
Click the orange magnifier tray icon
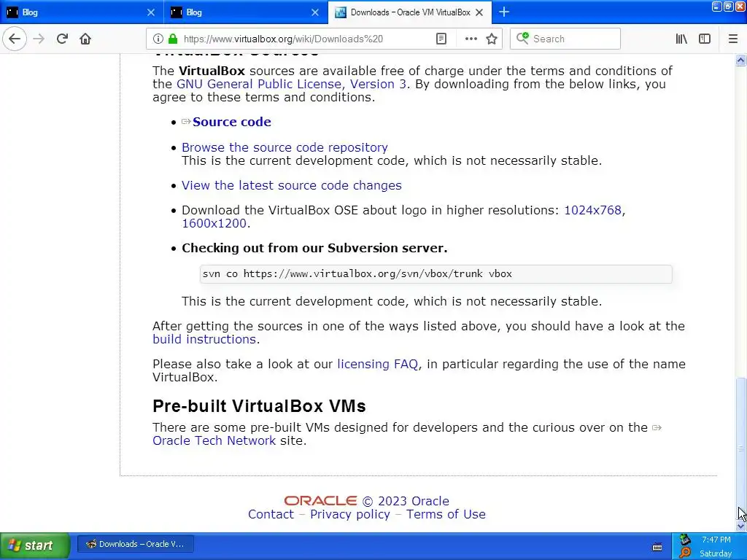(x=685, y=553)
